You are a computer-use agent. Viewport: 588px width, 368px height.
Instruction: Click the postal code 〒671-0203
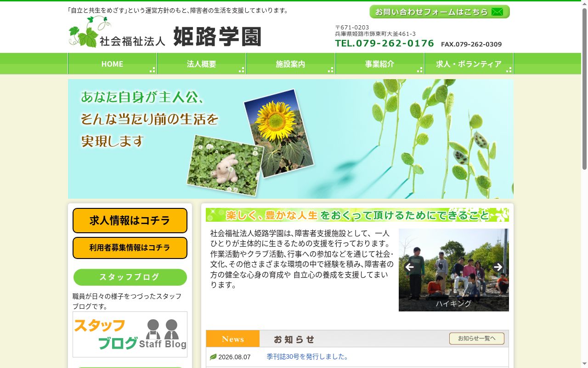click(x=352, y=28)
